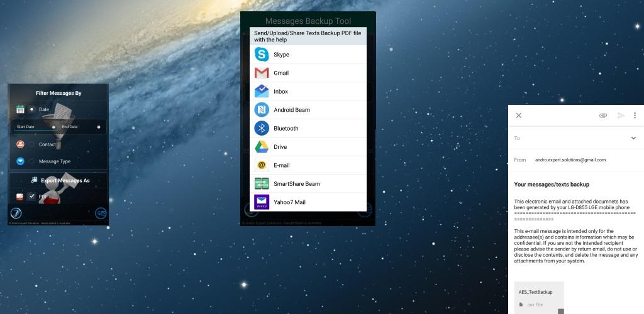The width and height of the screenshot is (644, 314).
Task: Tap the E-mail @ icon
Action: pos(261,165)
